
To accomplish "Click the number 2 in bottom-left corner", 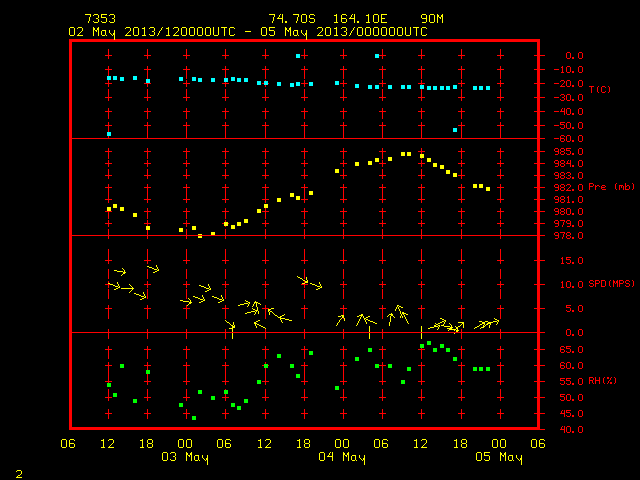I will pos(19,474).
